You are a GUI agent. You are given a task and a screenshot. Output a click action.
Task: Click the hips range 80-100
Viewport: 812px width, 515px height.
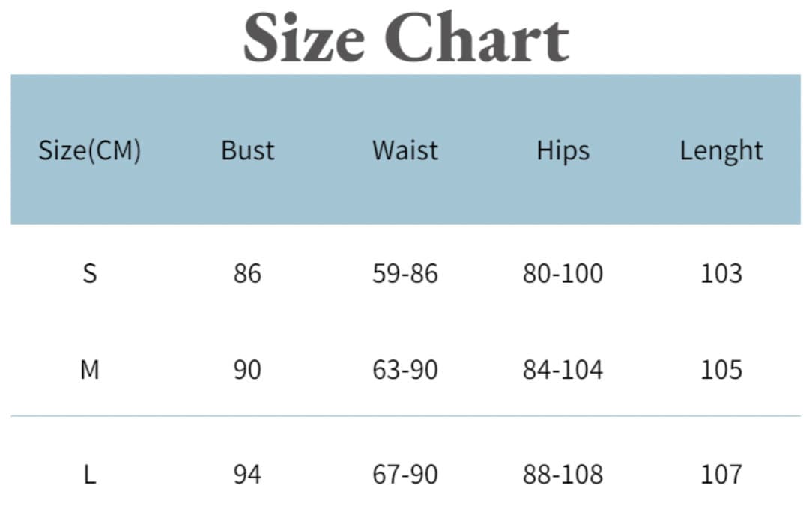coord(563,273)
